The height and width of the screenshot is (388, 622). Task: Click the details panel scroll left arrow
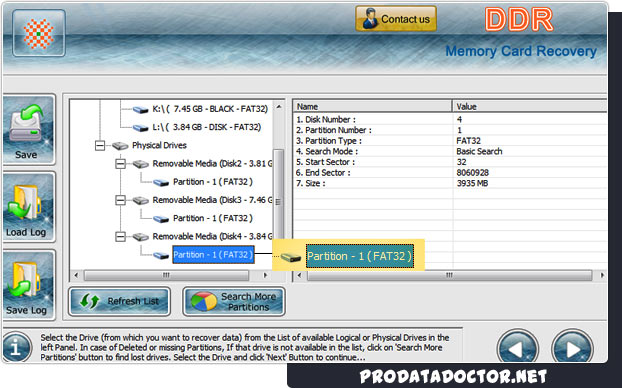299,275
